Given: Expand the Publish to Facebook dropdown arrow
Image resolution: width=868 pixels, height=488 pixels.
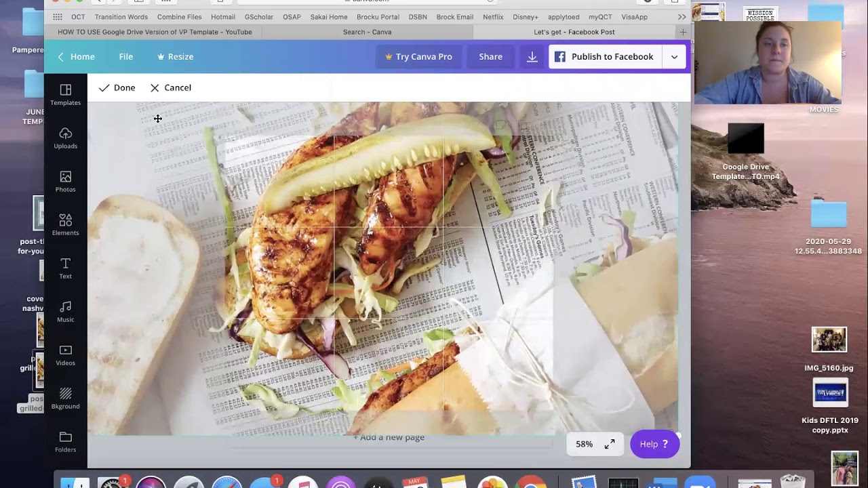Looking at the screenshot, I should click(674, 57).
